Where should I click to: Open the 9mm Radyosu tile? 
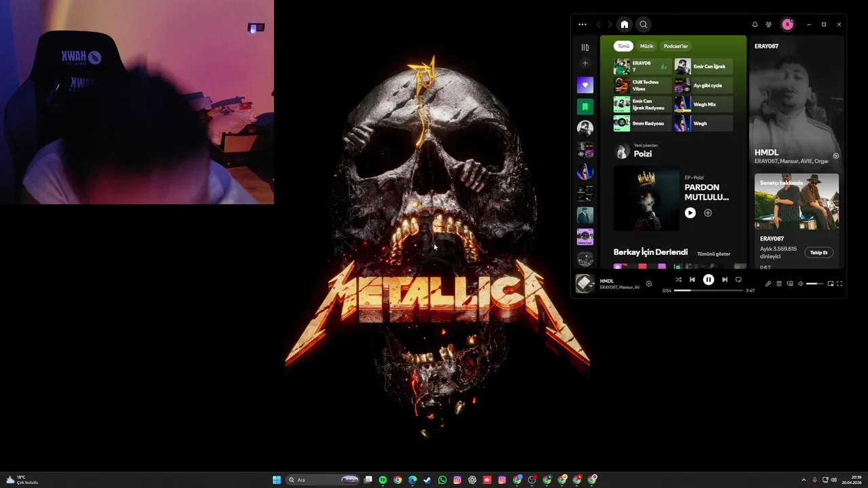(x=642, y=123)
